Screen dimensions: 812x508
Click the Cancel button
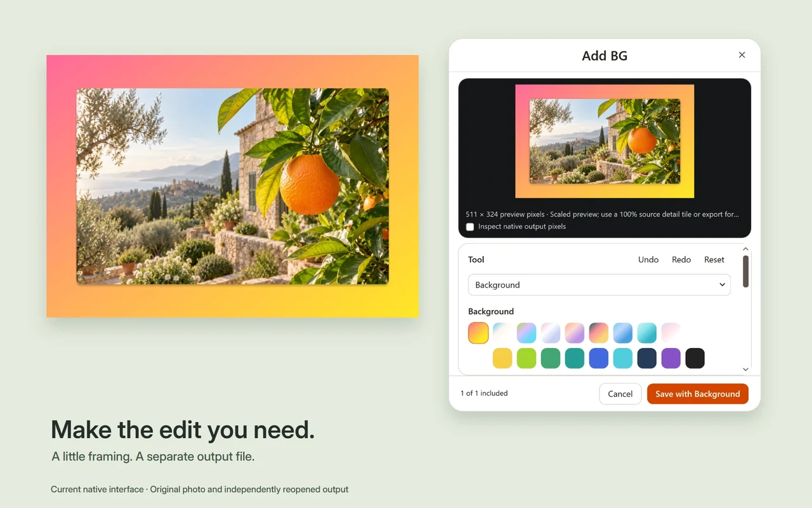[620, 394]
